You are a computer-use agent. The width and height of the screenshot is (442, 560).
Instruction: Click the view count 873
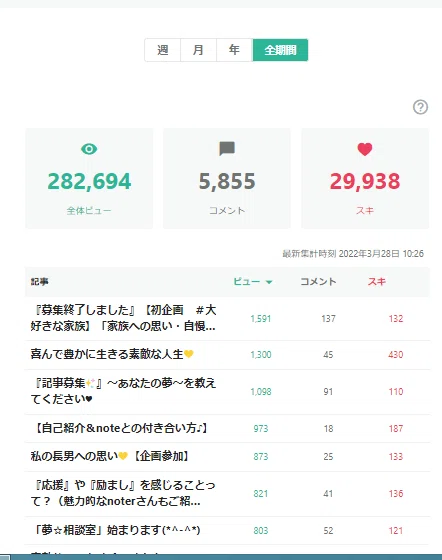(x=261, y=456)
